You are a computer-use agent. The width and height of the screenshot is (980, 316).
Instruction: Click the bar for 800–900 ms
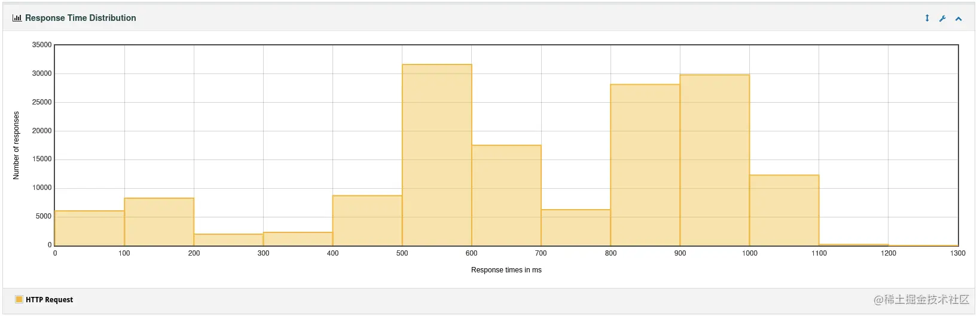point(645,165)
